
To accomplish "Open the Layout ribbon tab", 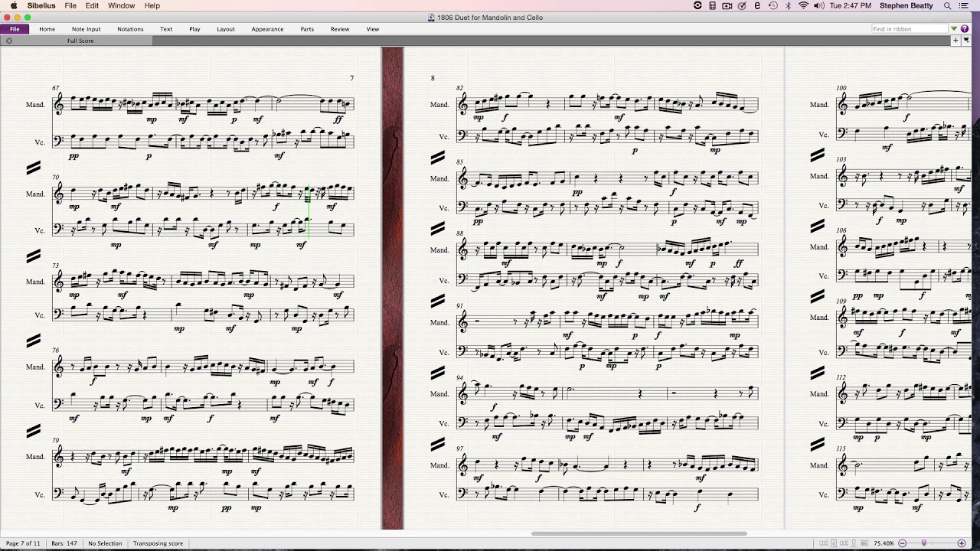I will click(225, 29).
